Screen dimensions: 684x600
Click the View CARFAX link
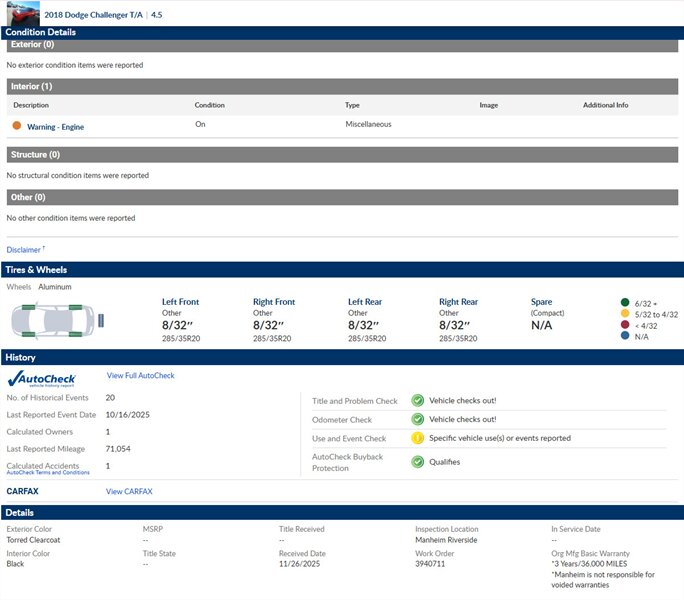[129, 491]
